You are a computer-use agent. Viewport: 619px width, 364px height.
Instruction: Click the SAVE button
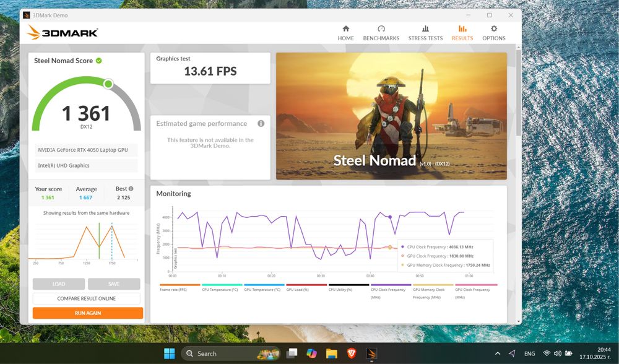(x=114, y=284)
